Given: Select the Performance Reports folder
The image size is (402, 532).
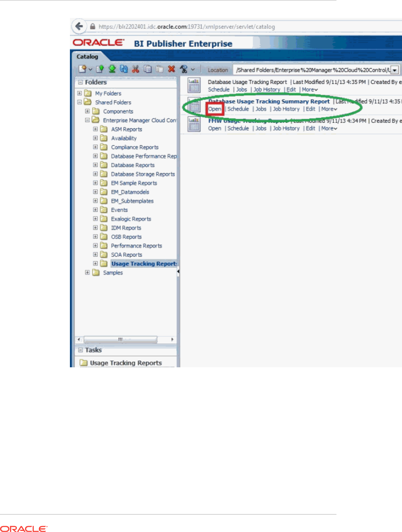Looking at the screenshot, I should 136,246.
